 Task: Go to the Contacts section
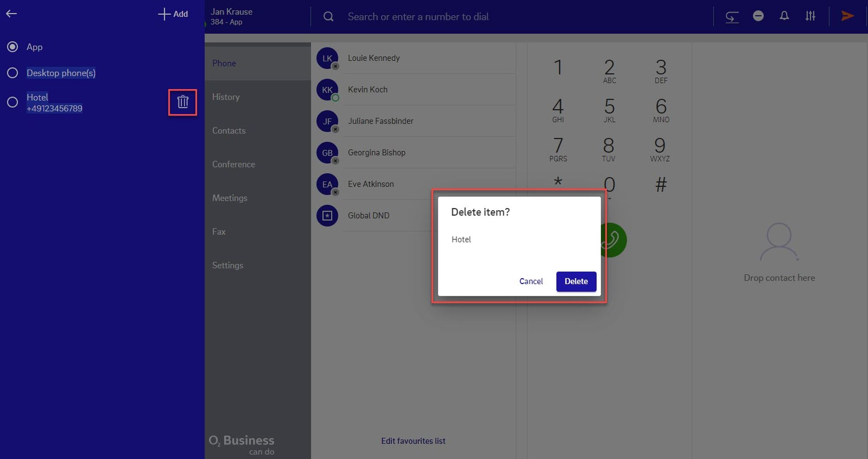coord(229,131)
